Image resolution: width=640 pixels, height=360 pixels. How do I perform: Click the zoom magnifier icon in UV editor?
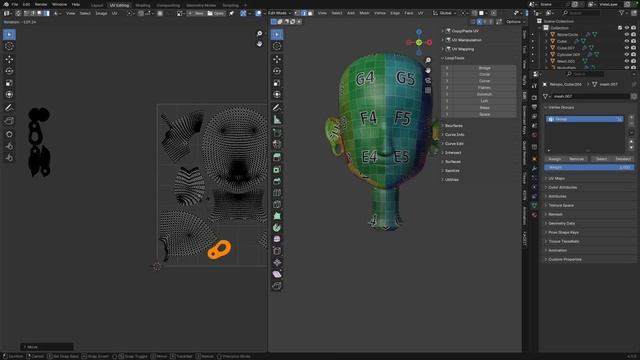click(x=259, y=33)
